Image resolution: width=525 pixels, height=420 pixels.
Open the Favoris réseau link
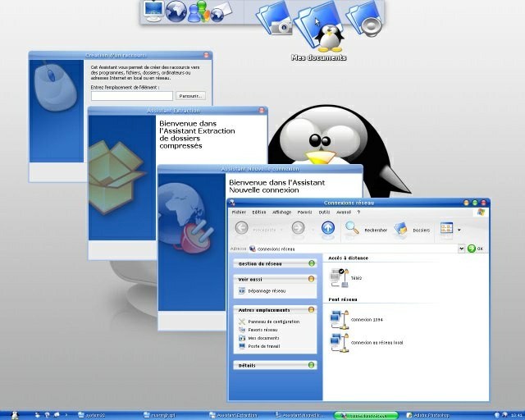tap(262, 330)
